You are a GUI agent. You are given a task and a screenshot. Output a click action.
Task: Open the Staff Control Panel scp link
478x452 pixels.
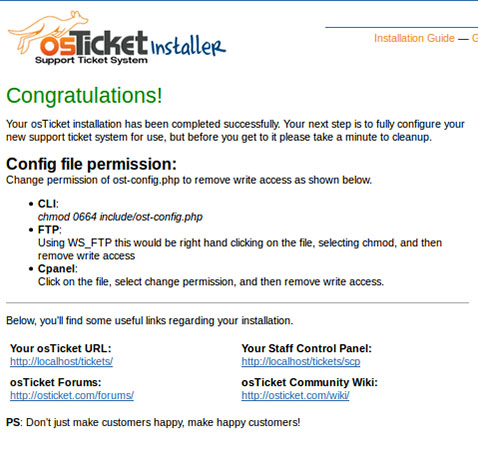point(301,362)
